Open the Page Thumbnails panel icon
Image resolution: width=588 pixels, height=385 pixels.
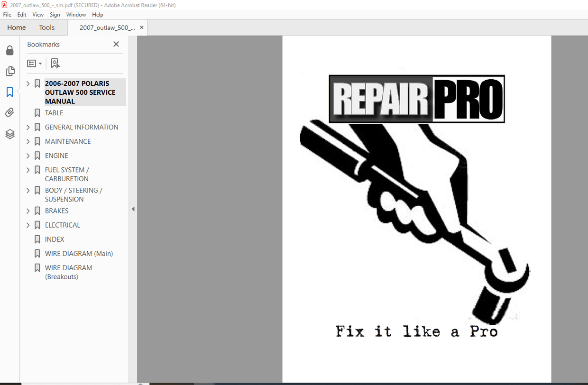pyautogui.click(x=10, y=71)
